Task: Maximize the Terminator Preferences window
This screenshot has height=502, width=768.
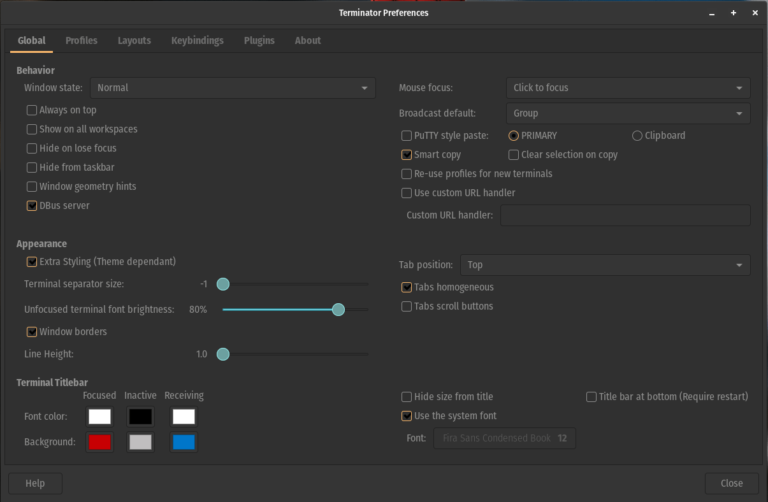Action: click(733, 13)
